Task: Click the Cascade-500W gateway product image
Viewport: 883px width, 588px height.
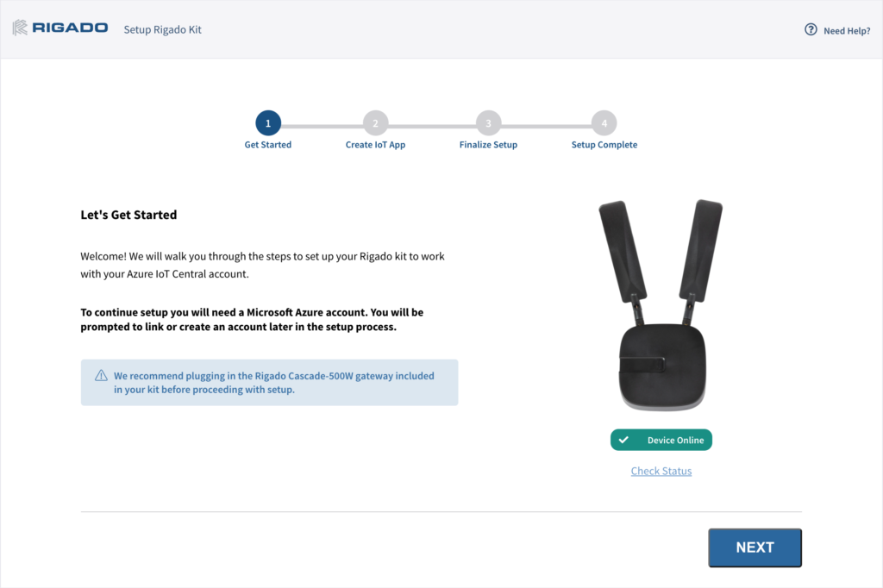Action: coord(661,304)
